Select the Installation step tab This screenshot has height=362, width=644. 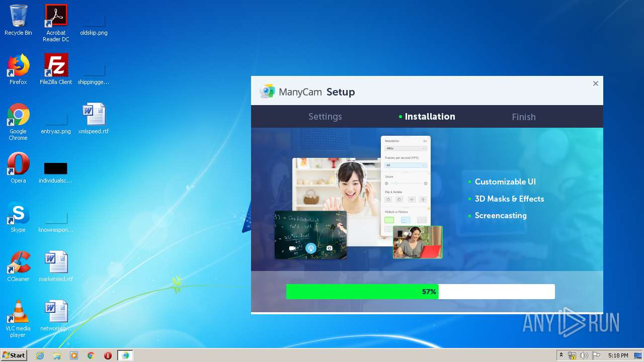pos(427,117)
